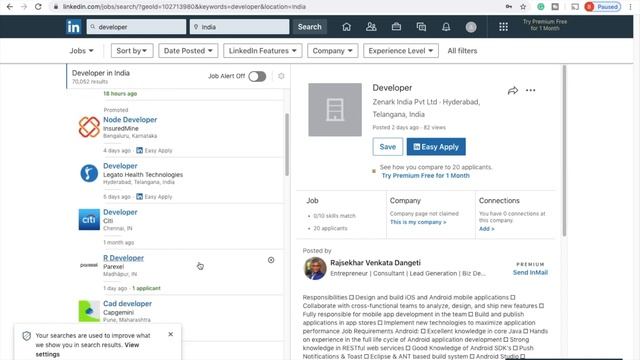The image size is (640, 360).
Task: Open job alert settings gear
Action: point(281,76)
